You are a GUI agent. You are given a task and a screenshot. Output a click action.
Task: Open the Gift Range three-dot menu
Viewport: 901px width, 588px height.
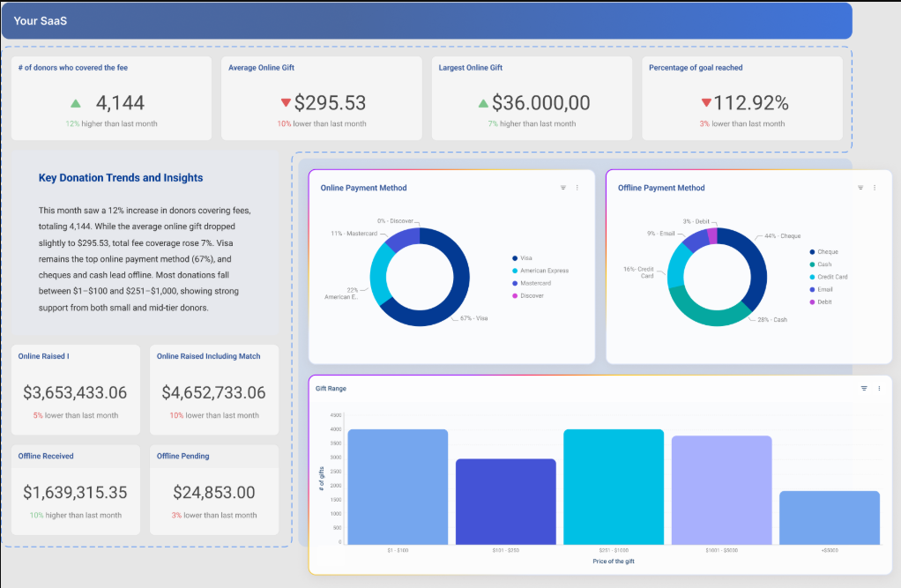click(x=879, y=388)
